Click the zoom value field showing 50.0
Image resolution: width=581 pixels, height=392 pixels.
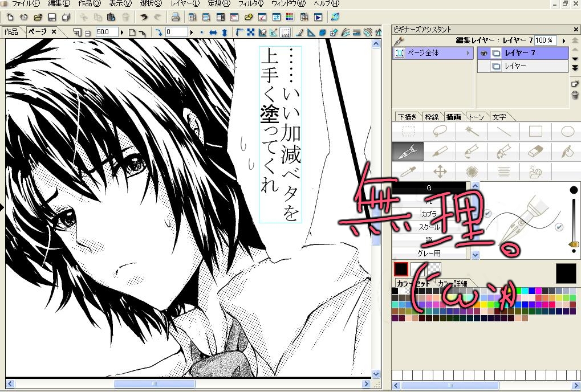[107, 32]
